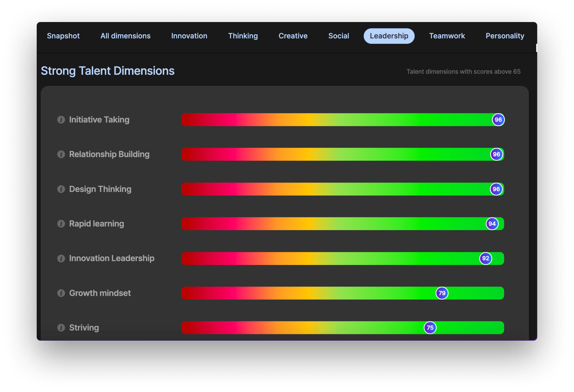Select the Innovation tab
This screenshot has width=574, height=392.
click(x=189, y=36)
